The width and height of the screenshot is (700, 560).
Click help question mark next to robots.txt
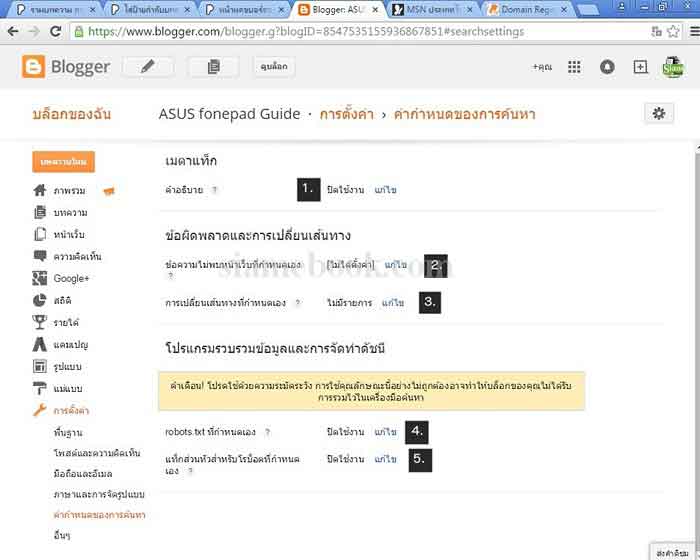click(267, 432)
